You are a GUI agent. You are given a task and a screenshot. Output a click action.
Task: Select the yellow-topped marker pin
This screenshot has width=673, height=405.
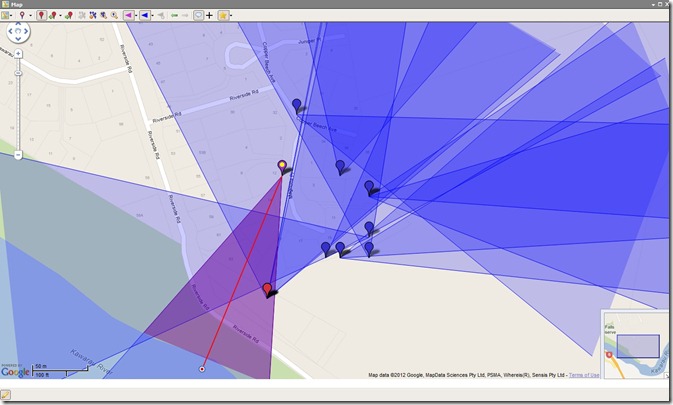[282, 167]
